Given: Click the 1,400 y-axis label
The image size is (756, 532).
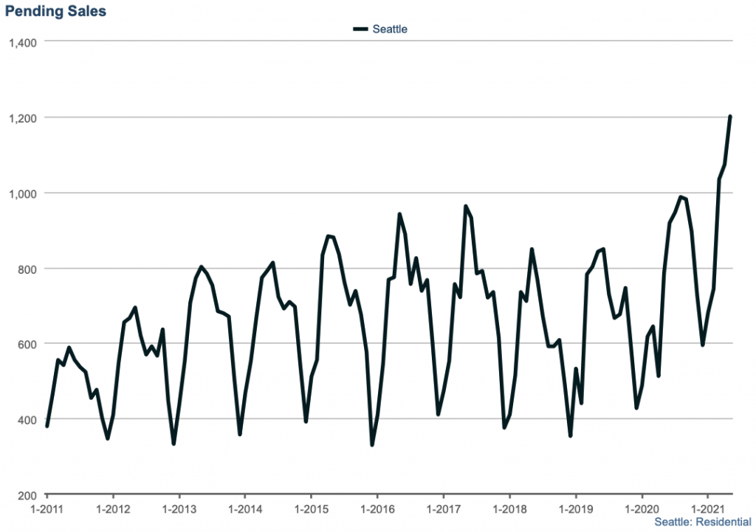Looking at the screenshot, I should (x=23, y=41).
